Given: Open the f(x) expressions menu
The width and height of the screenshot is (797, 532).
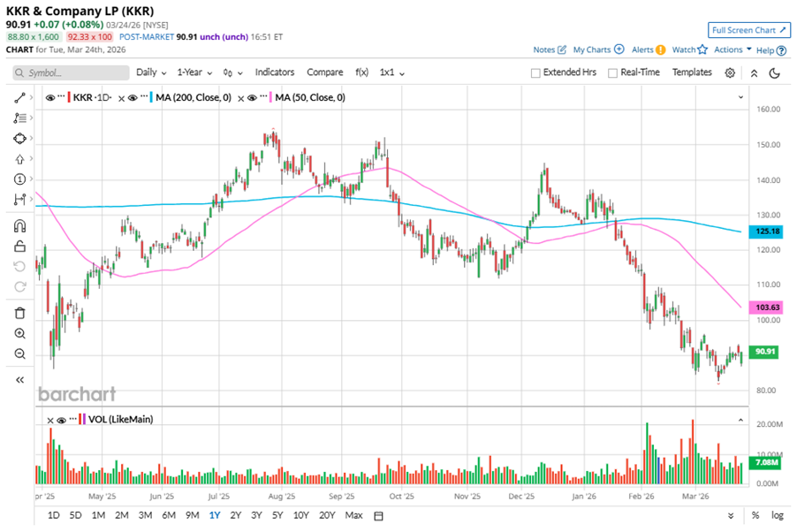Looking at the screenshot, I should point(361,72).
